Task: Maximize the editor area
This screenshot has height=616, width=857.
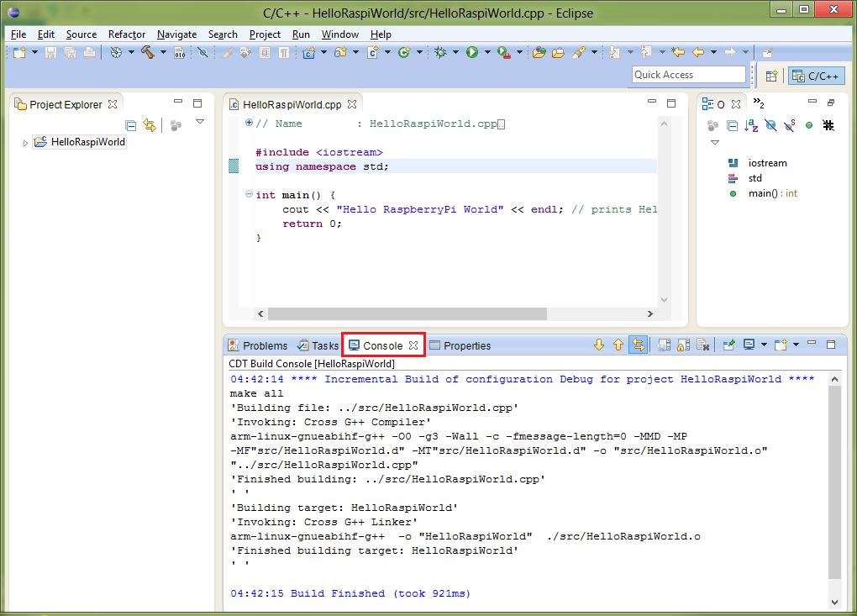Action: pyautogui.click(x=671, y=103)
